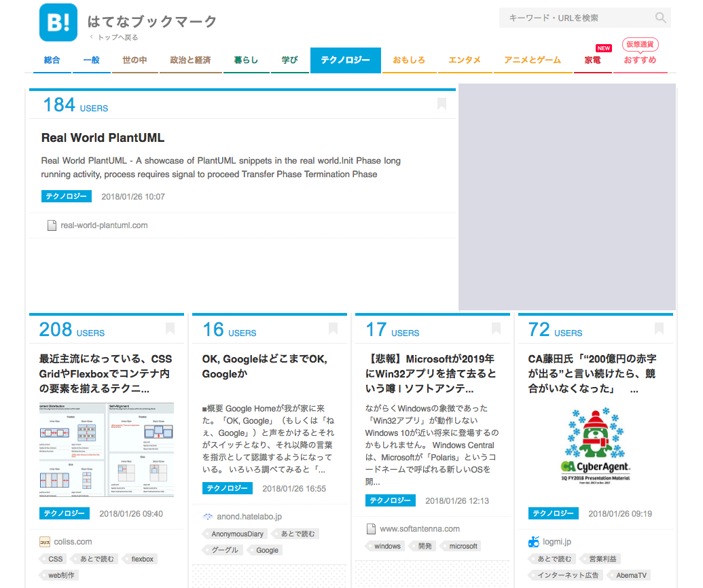
Task: Open the CyberAgent presentation thumbnail
Action: (x=596, y=445)
